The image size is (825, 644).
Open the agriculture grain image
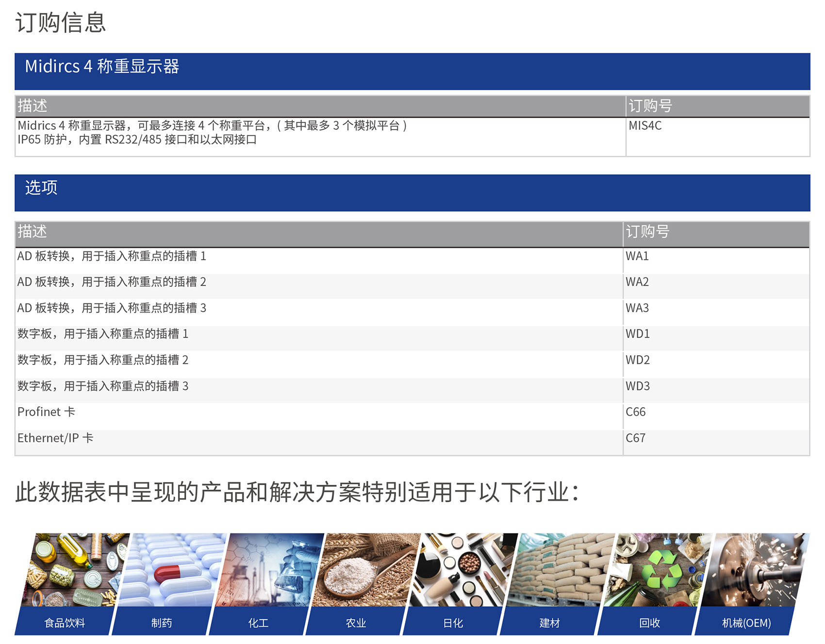click(x=366, y=570)
